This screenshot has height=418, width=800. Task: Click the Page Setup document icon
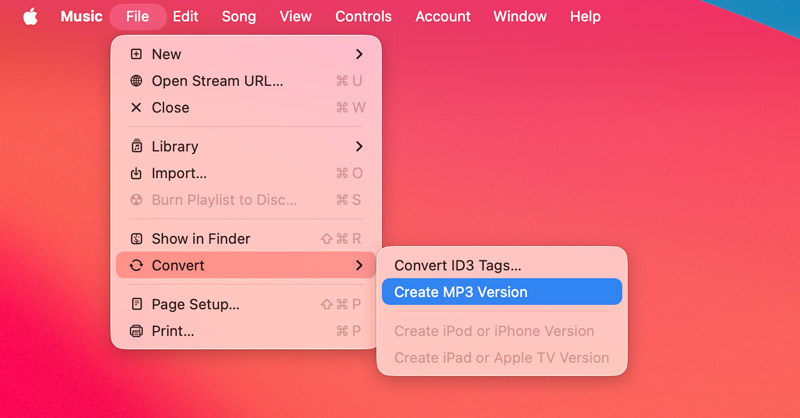pyautogui.click(x=136, y=304)
